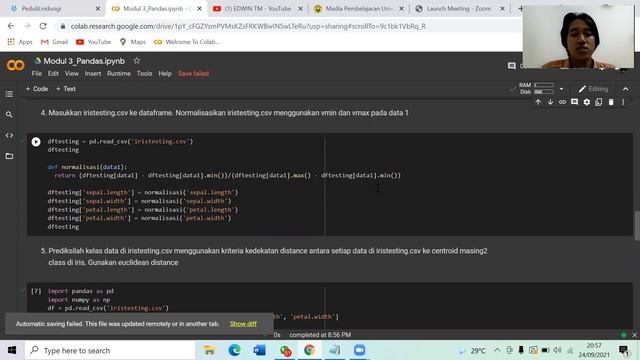Click the RAM usage bar

pos(544,85)
